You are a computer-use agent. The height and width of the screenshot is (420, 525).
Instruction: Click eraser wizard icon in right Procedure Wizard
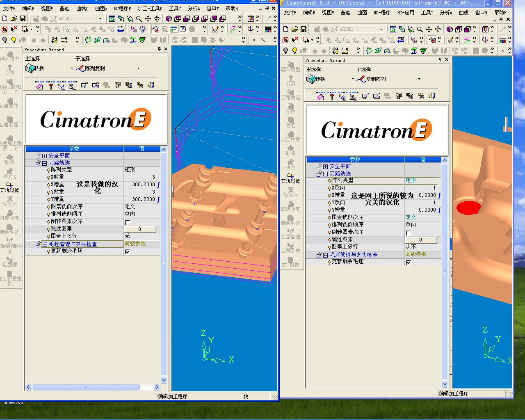(x=320, y=96)
